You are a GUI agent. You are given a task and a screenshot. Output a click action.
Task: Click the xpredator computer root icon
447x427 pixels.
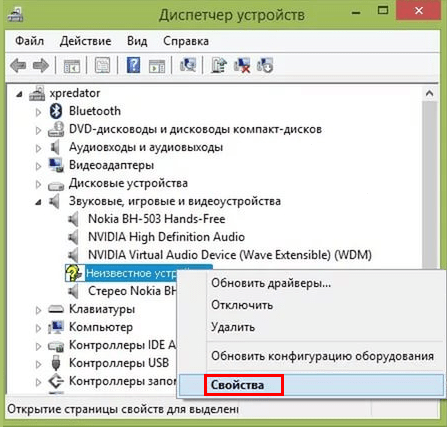(37, 93)
